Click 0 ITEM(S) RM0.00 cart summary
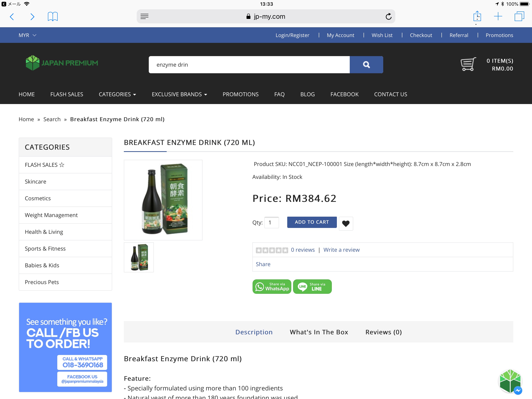This screenshot has height=399, width=532. pos(500,64)
